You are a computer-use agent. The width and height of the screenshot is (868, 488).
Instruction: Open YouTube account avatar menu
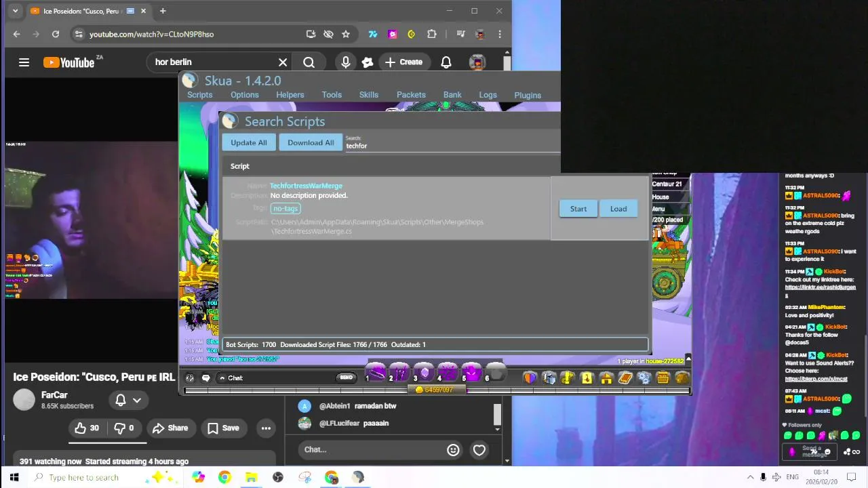(477, 62)
